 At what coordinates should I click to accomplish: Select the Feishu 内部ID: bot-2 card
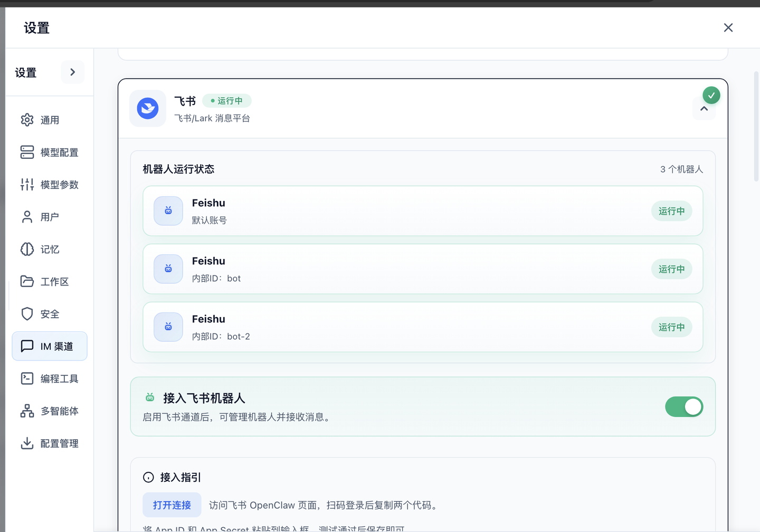coord(423,327)
